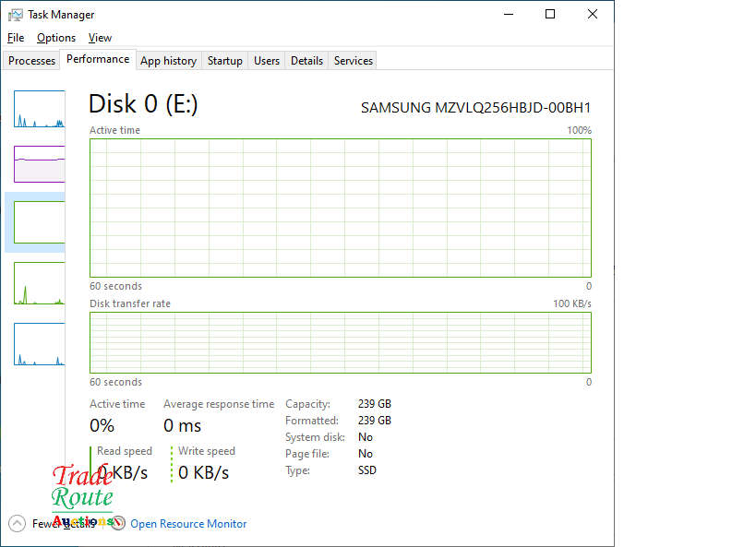Click inside the Disk transfer rate graph
This screenshot has width=756, height=547.
(x=340, y=341)
